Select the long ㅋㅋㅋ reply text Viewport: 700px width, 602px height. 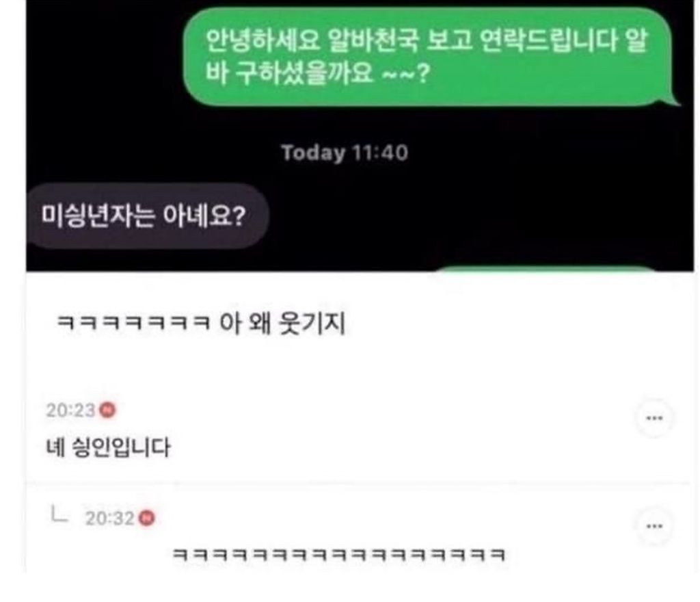click(x=338, y=555)
